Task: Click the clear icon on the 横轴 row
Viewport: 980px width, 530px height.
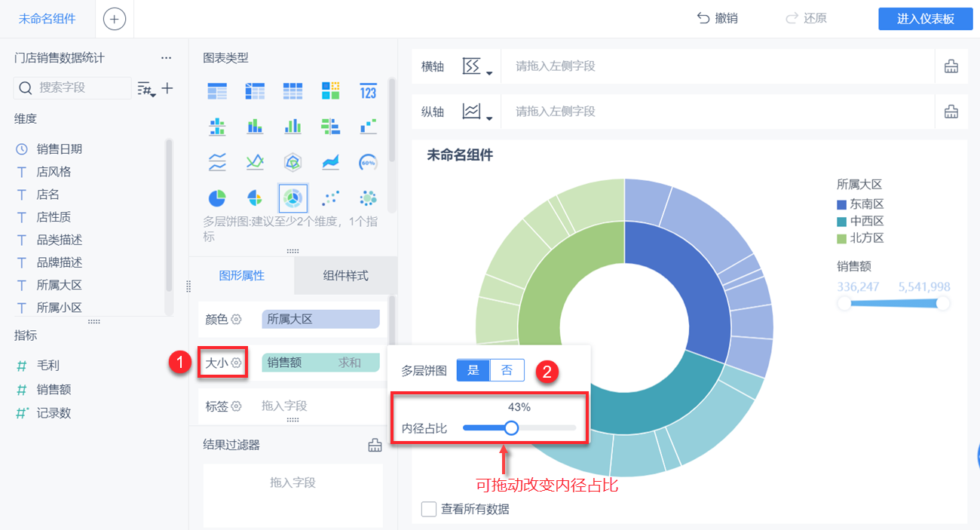Action: pyautogui.click(x=951, y=66)
